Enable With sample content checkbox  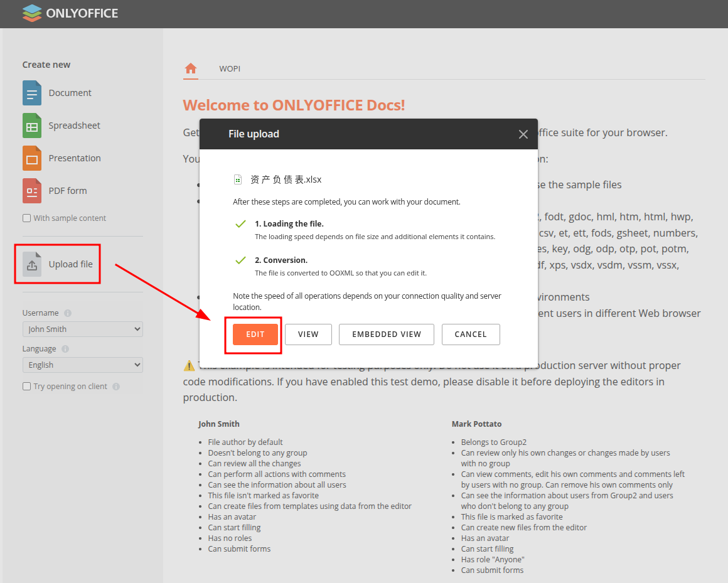[x=27, y=218]
